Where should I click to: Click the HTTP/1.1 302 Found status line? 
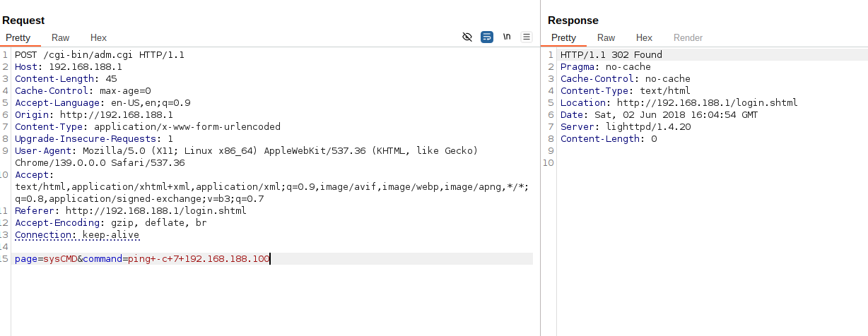[x=611, y=54]
